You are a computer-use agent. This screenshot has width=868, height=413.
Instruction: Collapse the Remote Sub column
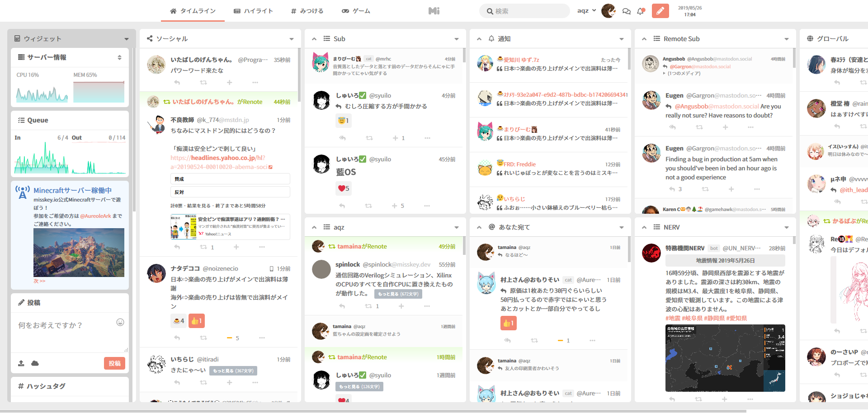(x=644, y=39)
